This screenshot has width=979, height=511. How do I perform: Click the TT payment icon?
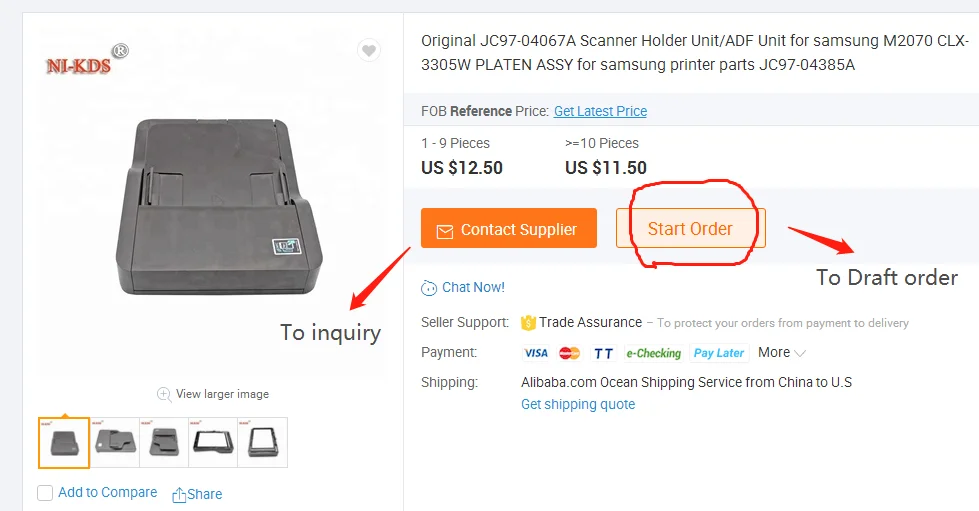pyautogui.click(x=603, y=353)
